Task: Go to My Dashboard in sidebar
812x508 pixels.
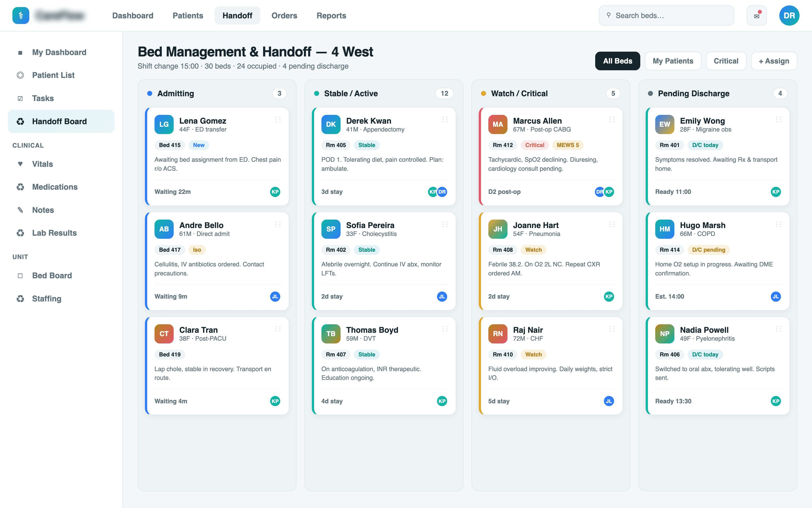Action: click(x=61, y=52)
